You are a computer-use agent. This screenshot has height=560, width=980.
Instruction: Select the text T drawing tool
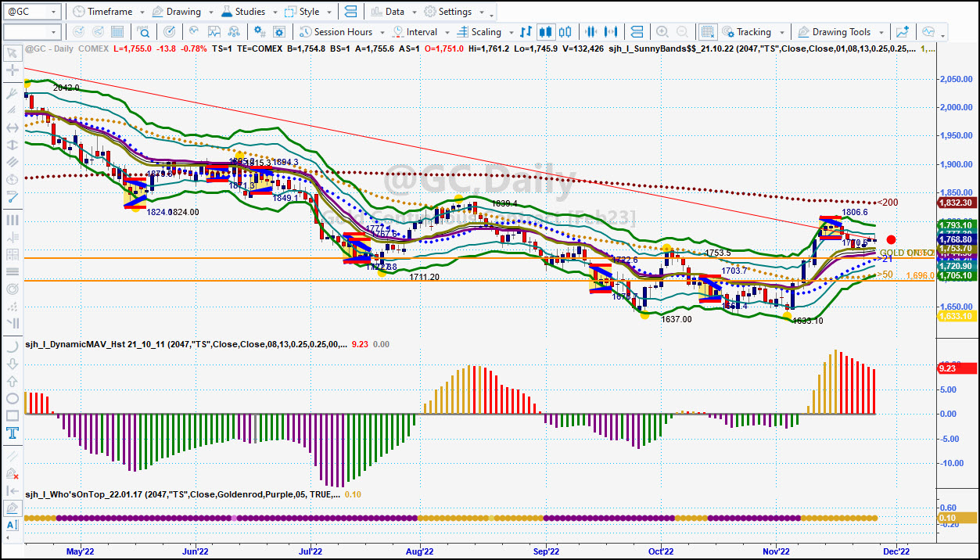coord(12,433)
